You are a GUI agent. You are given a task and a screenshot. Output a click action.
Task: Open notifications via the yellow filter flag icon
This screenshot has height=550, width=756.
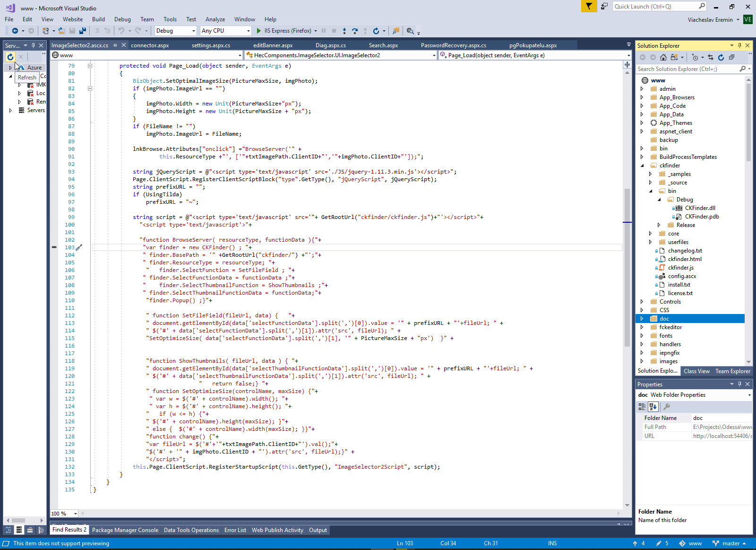click(589, 6)
